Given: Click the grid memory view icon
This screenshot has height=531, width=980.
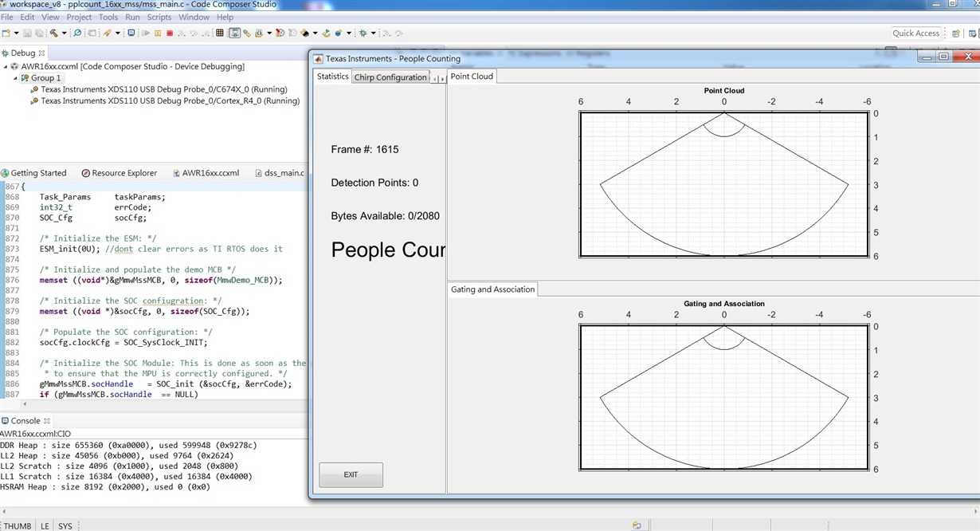Looking at the screenshot, I should pyautogui.click(x=220, y=33).
